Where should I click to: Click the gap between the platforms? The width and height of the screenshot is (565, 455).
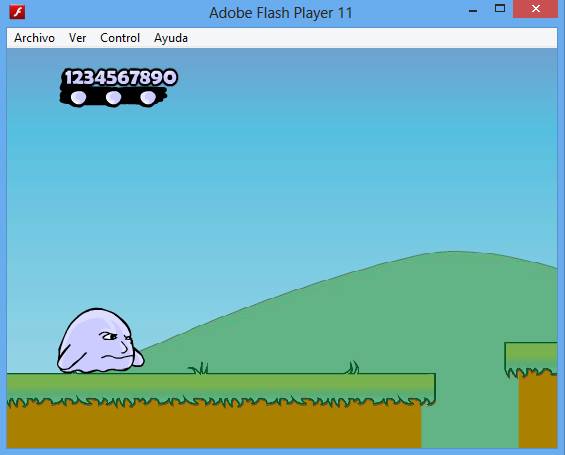click(x=470, y=414)
